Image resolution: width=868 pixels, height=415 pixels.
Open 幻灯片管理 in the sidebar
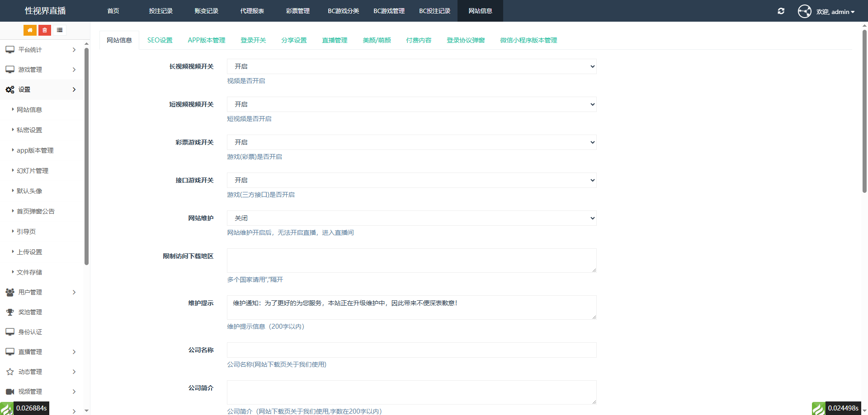33,171
